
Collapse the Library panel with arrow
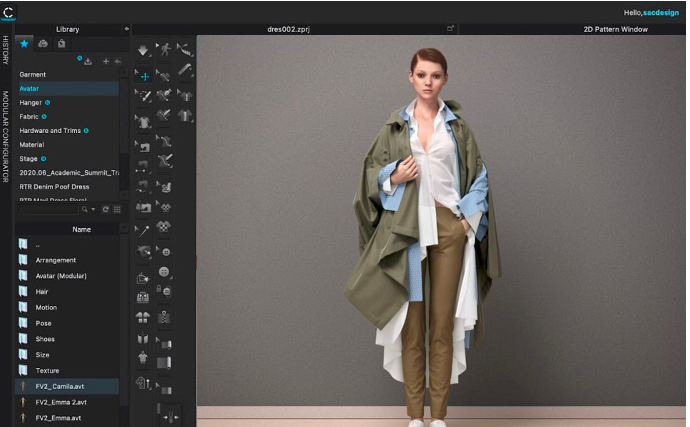(127, 29)
